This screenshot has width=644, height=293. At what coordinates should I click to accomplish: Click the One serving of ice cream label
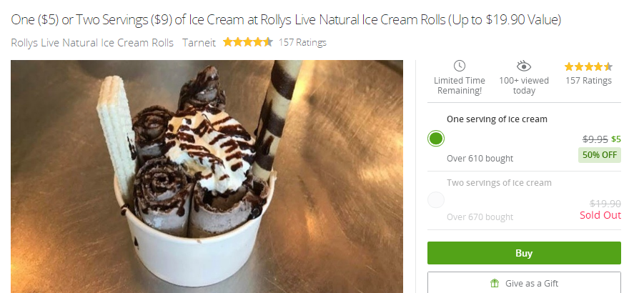click(497, 119)
